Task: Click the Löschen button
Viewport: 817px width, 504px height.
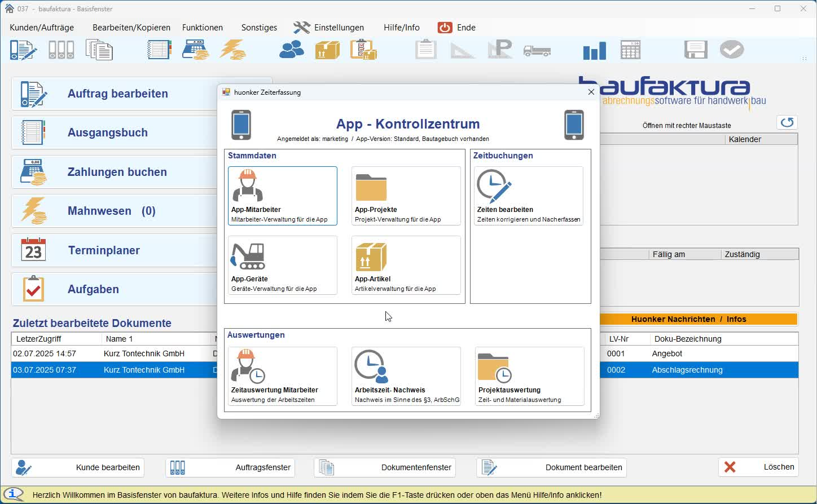Action: click(x=758, y=467)
